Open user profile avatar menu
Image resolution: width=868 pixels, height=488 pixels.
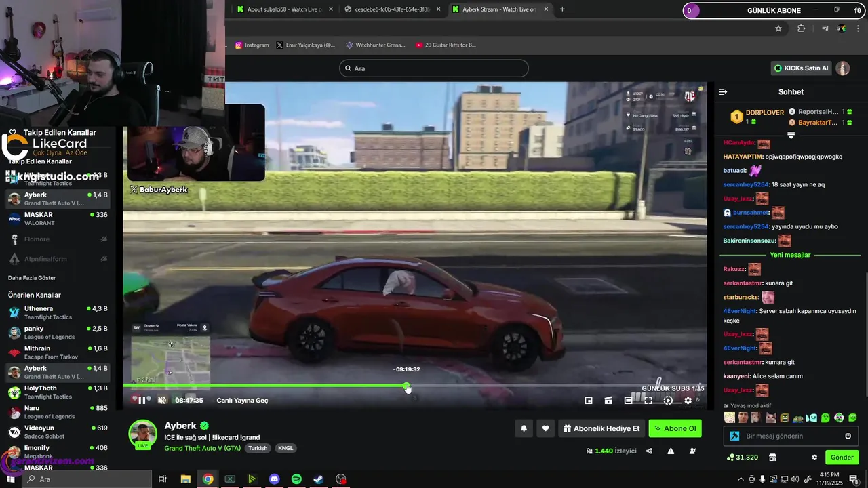click(842, 68)
